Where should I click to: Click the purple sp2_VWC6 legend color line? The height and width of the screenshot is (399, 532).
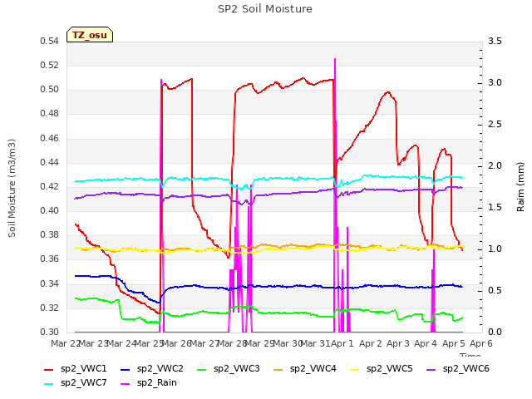(431, 370)
